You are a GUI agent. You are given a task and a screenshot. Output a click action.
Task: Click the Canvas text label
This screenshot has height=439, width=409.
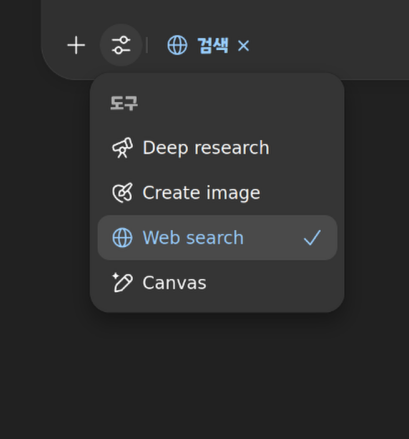click(x=174, y=283)
